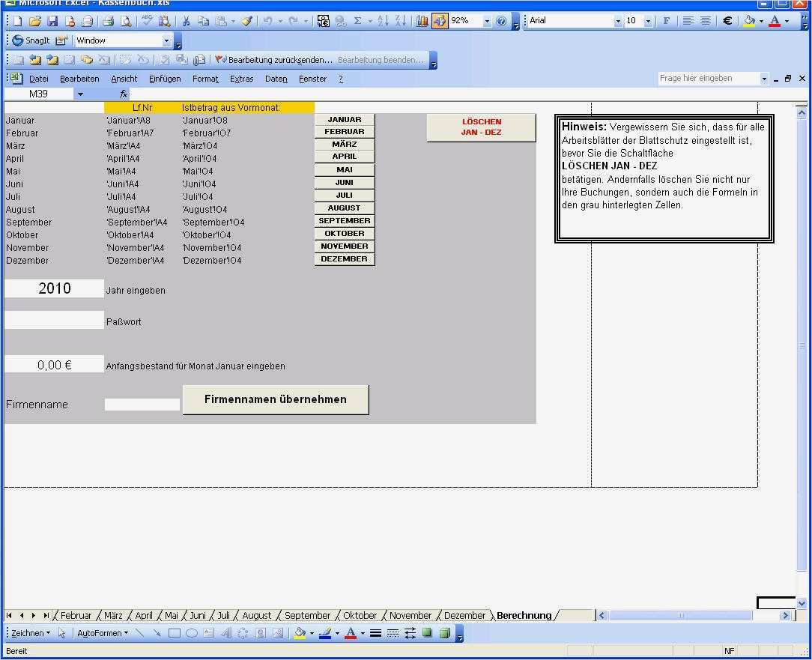Select the AutoSum tool
Viewport: 812px width, 660px height.
(357, 20)
